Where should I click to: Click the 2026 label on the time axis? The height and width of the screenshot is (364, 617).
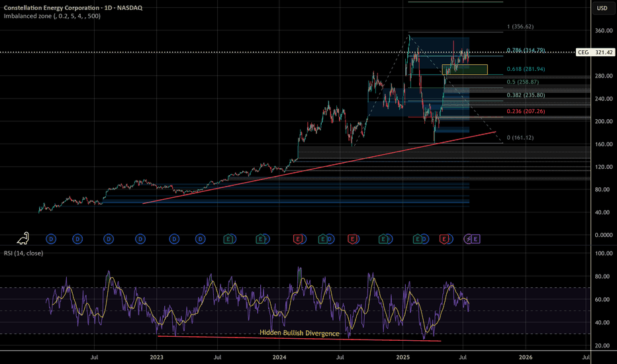526,357
